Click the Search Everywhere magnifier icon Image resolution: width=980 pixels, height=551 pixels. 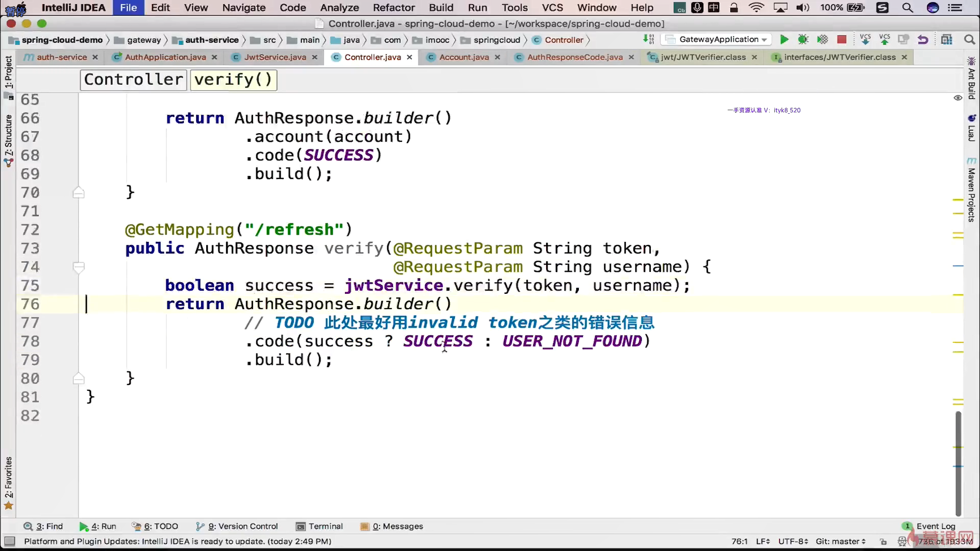pos(969,40)
